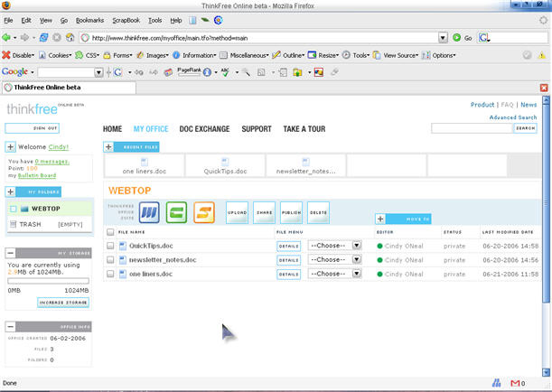
Task: Open the 0 messages link
Action: pos(52,161)
